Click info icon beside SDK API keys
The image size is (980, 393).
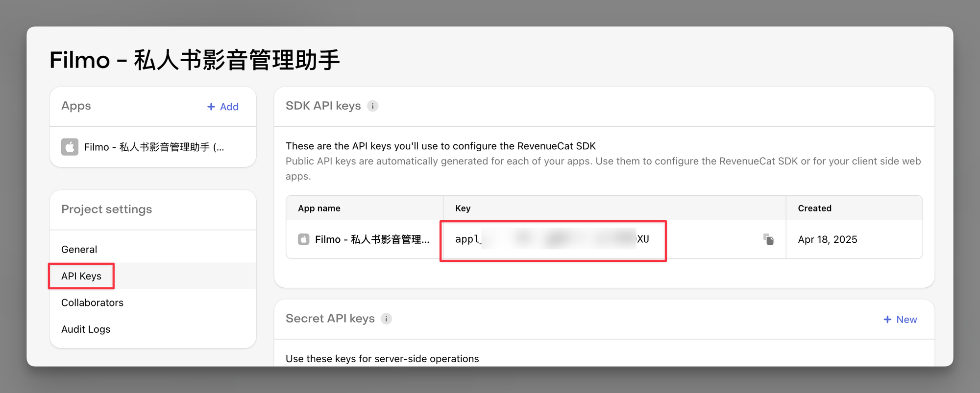tap(372, 106)
